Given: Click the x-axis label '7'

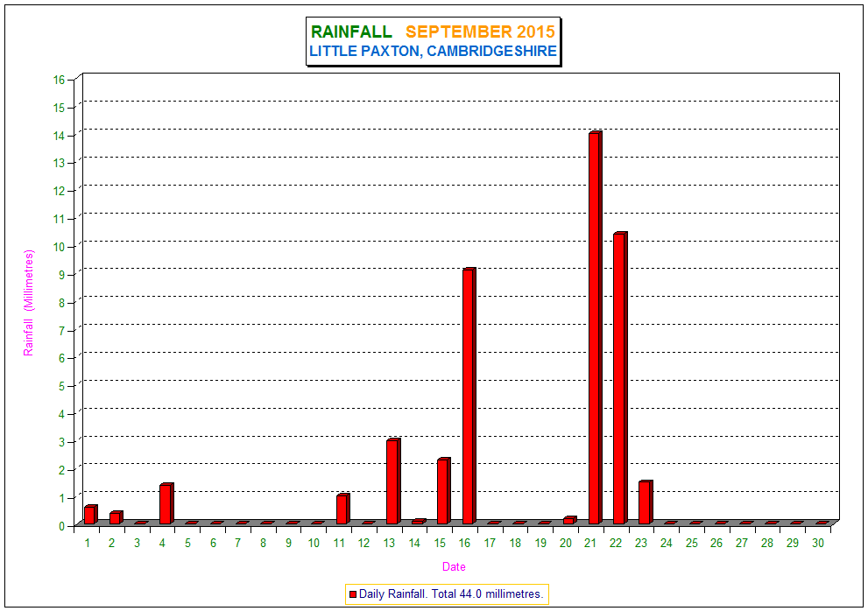Looking at the screenshot, I should click(x=238, y=543).
